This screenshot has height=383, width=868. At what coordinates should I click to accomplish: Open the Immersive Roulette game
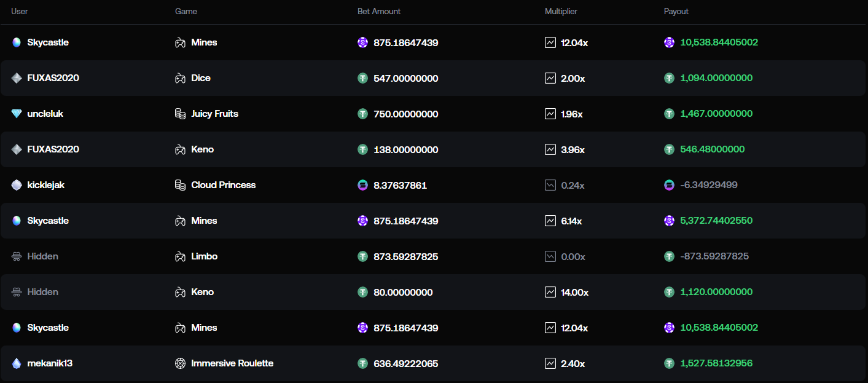(x=232, y=363)
